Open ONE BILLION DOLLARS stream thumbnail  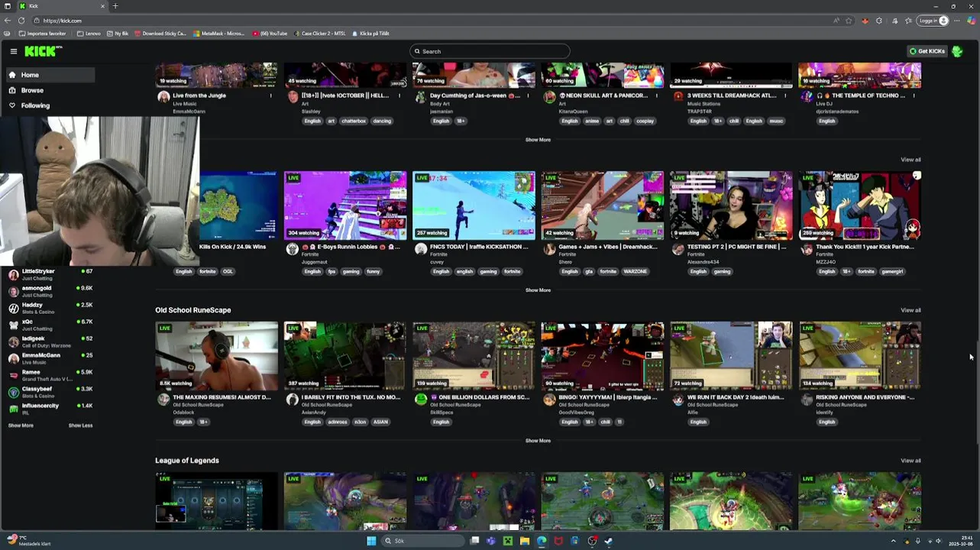[474, 356]
